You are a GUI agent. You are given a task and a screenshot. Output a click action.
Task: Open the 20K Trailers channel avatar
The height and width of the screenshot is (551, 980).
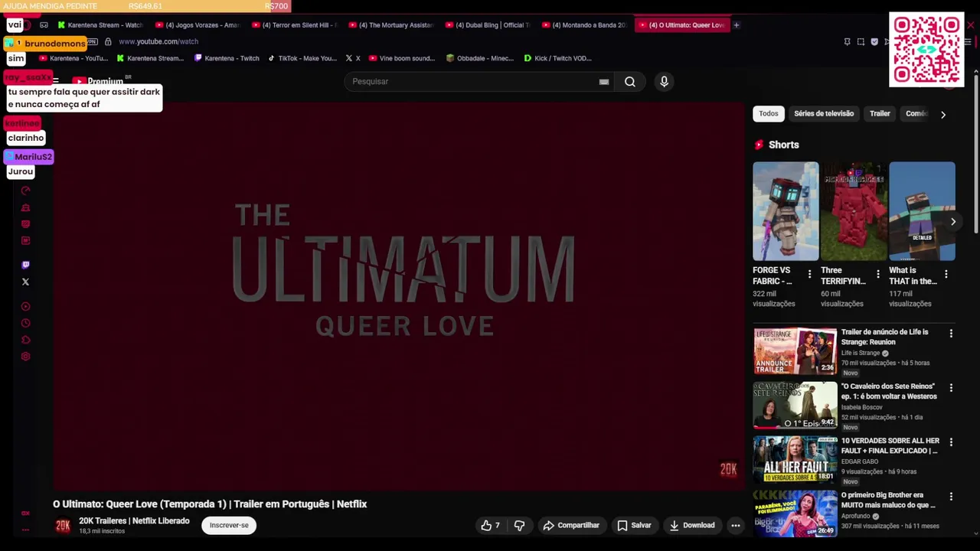[x=63, y=525]
